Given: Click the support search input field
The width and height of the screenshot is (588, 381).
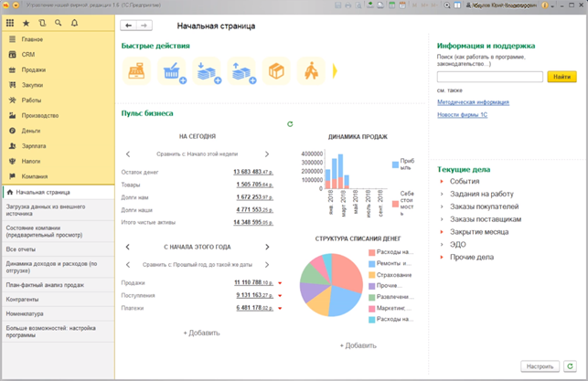Looking at the screenshot, I should [489, 77].
